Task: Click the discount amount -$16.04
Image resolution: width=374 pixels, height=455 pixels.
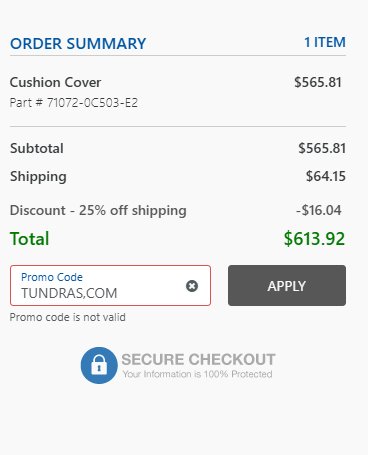Action: pyautogui.click(x=319, y=210)
